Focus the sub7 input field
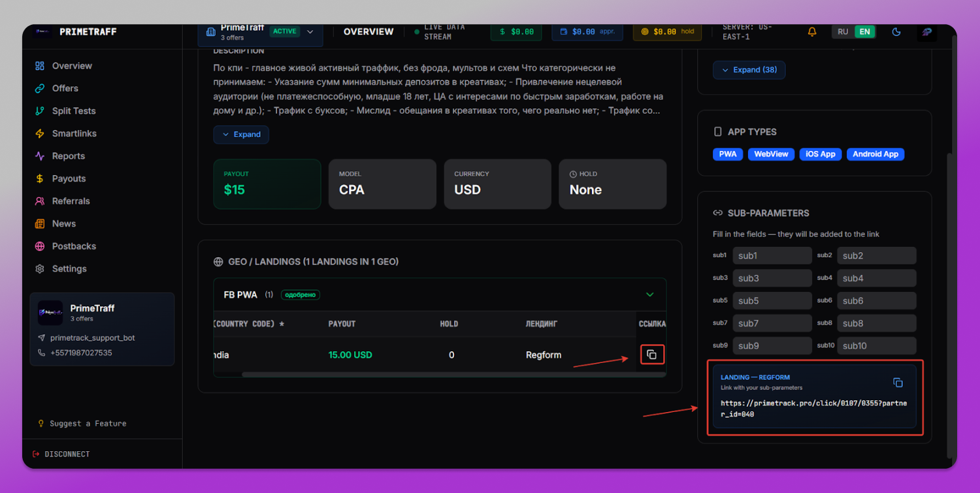The height and width of the screenshot is (493, 980). click(x=772, y=323)
